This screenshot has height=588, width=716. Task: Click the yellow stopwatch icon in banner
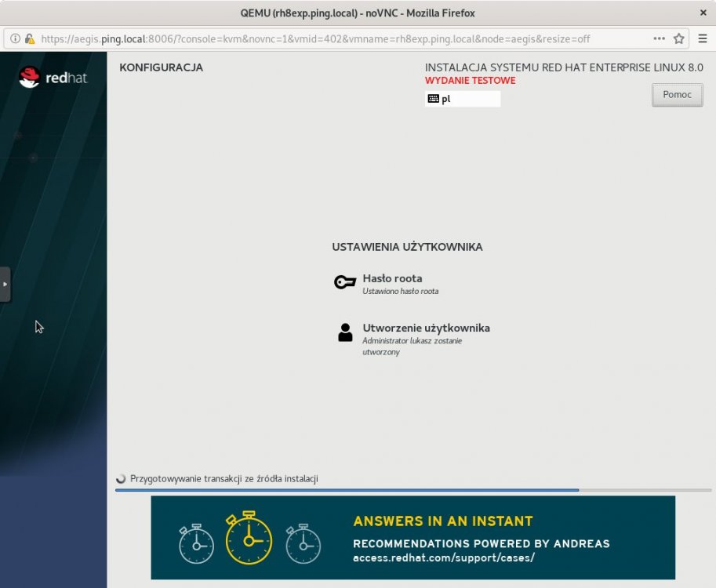(x=249, y=538)
